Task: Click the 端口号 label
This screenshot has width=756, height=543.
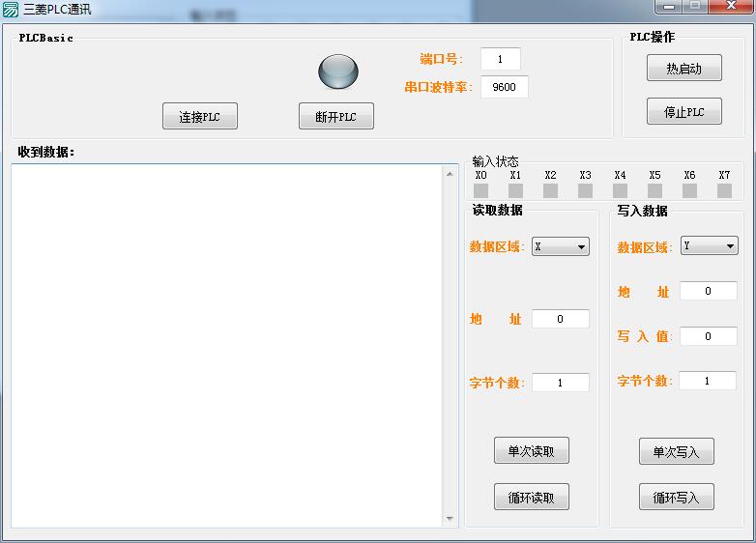Action: [441, 59]
